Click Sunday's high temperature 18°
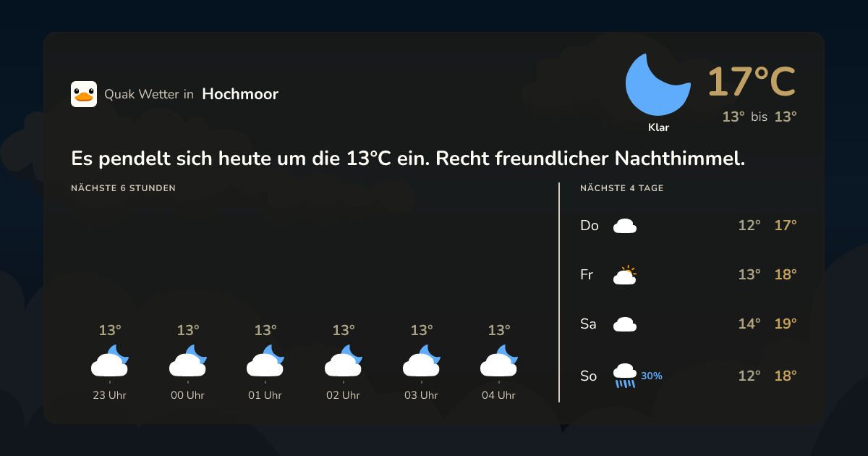The image size is (868, 456). pyautogui.click(x=786, y=376)
